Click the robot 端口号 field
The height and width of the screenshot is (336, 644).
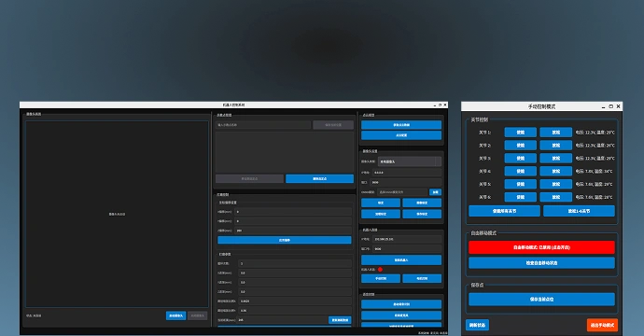tap(407, 249)
